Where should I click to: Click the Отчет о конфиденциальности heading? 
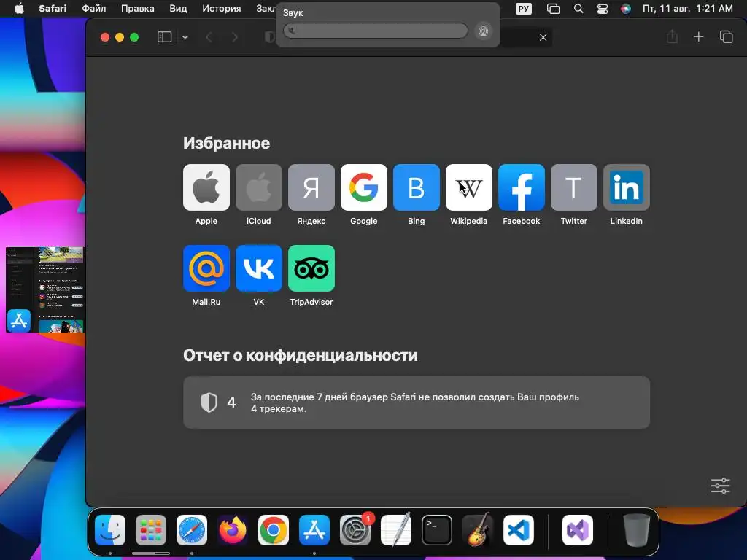click(300, 355)
